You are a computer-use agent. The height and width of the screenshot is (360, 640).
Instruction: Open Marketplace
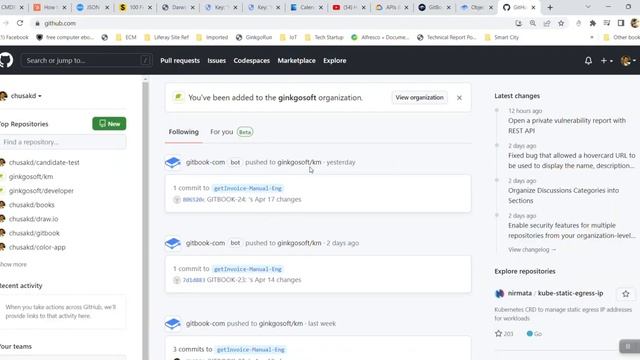tap(296, 60)
